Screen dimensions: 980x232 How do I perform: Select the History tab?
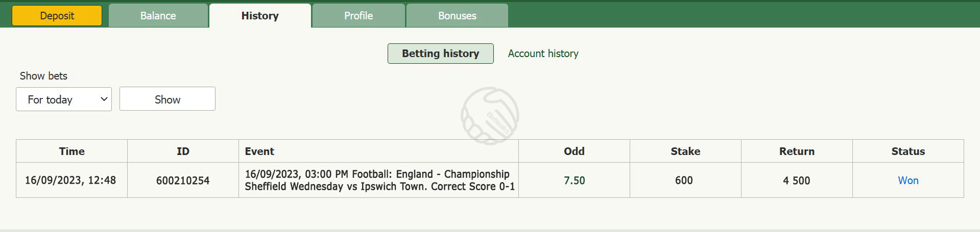click(260, 16)
